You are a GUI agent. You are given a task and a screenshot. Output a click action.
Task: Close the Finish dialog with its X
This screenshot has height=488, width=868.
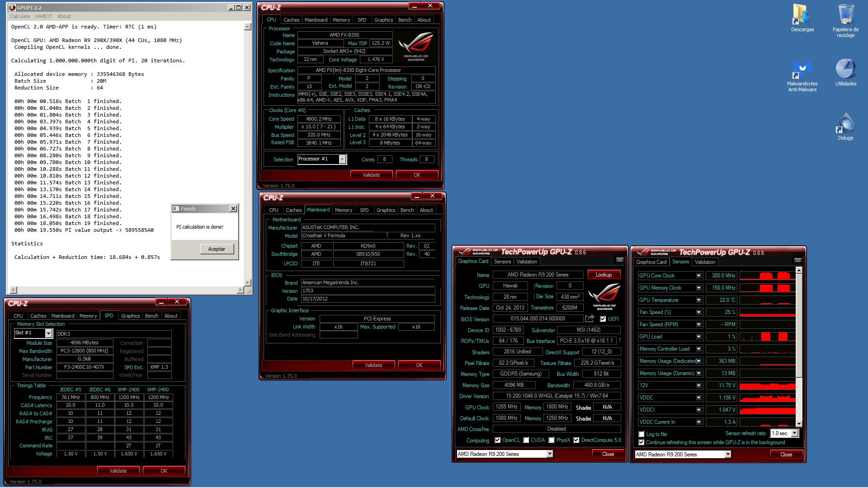click(x=233, y=209)
